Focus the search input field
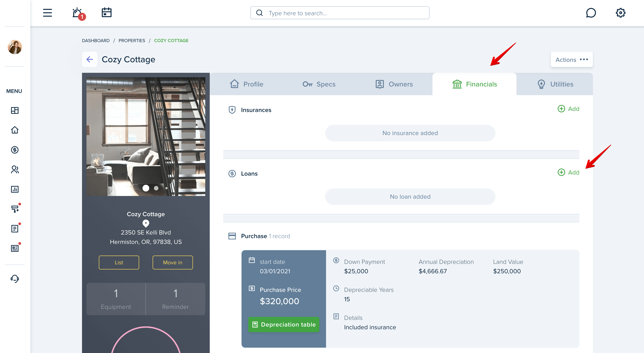The height and width of the screenshot is (353, 644). [340, 13]
